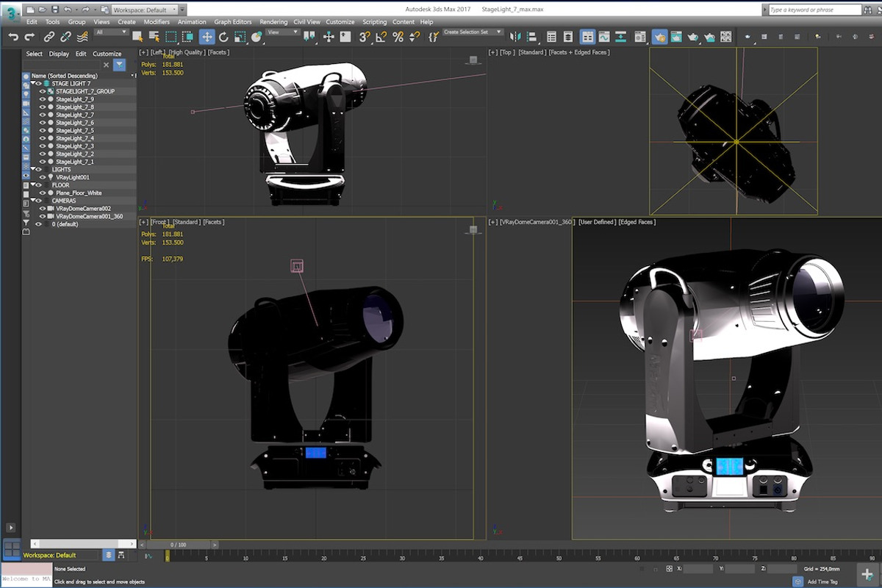Click the Add Time Tag button
Screen dimensions: 882x588
point(822,581)
